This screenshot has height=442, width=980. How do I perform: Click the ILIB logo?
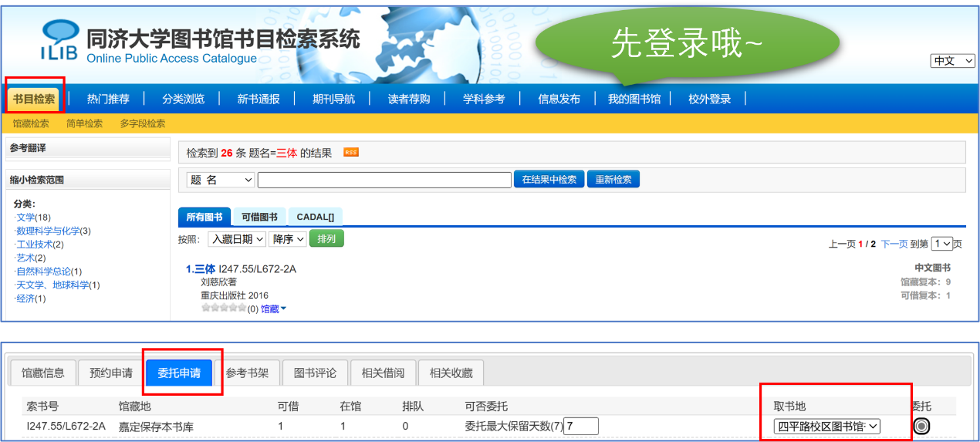click(x=59, y=40)
